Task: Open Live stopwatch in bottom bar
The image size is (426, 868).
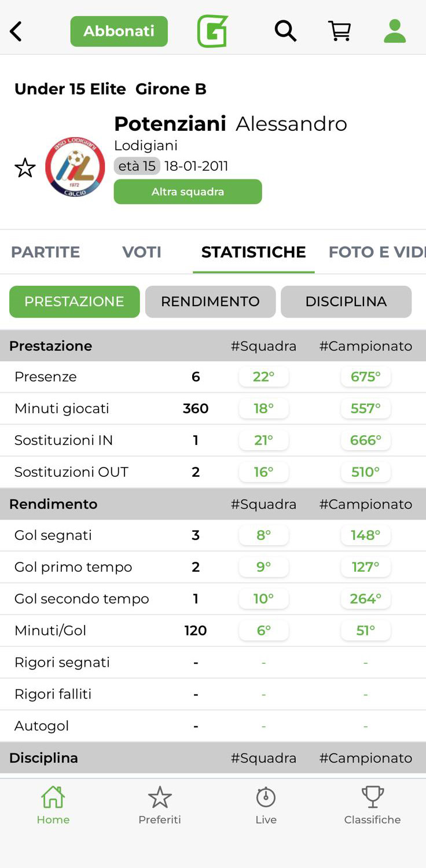Action: point(266,804)
